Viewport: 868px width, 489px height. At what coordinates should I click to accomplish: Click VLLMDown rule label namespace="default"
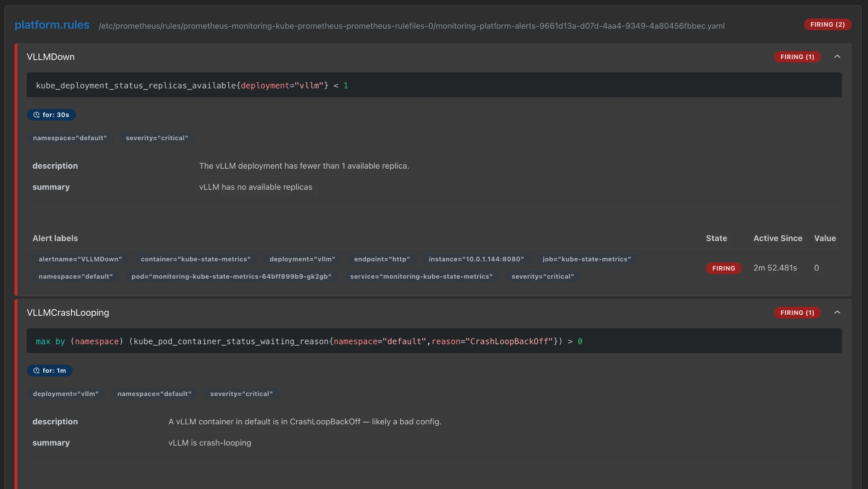(x=70, y=138)
